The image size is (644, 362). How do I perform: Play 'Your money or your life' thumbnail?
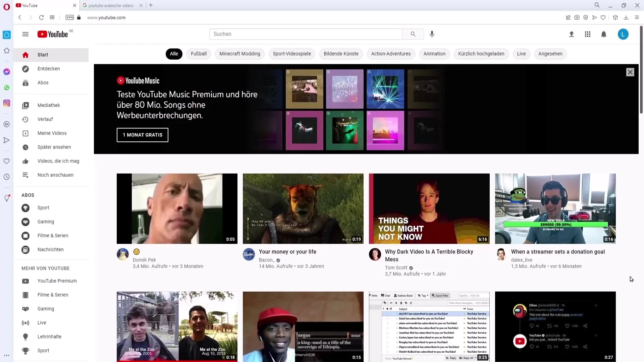pos(303,208)
